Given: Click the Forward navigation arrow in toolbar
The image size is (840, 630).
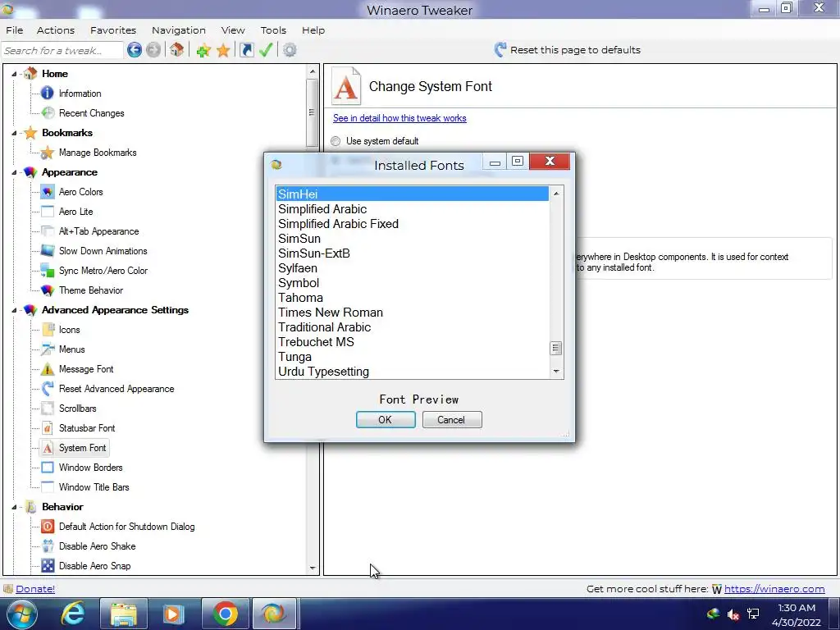Looking at the screenshot, I should pos(153,50).
